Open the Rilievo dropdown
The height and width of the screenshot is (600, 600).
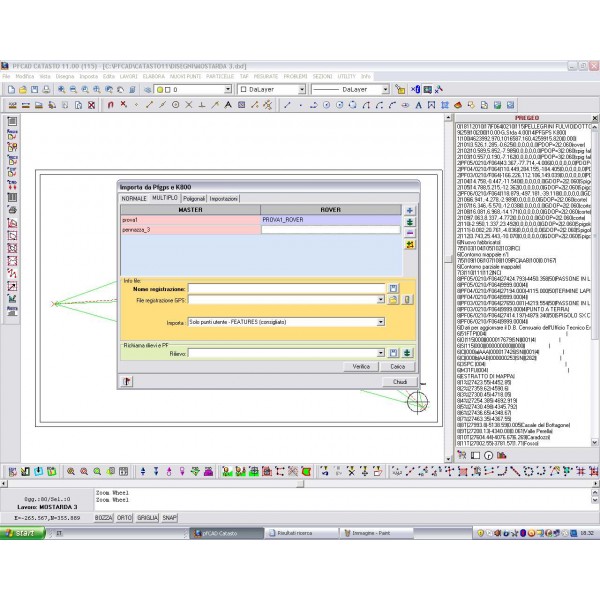381,352
